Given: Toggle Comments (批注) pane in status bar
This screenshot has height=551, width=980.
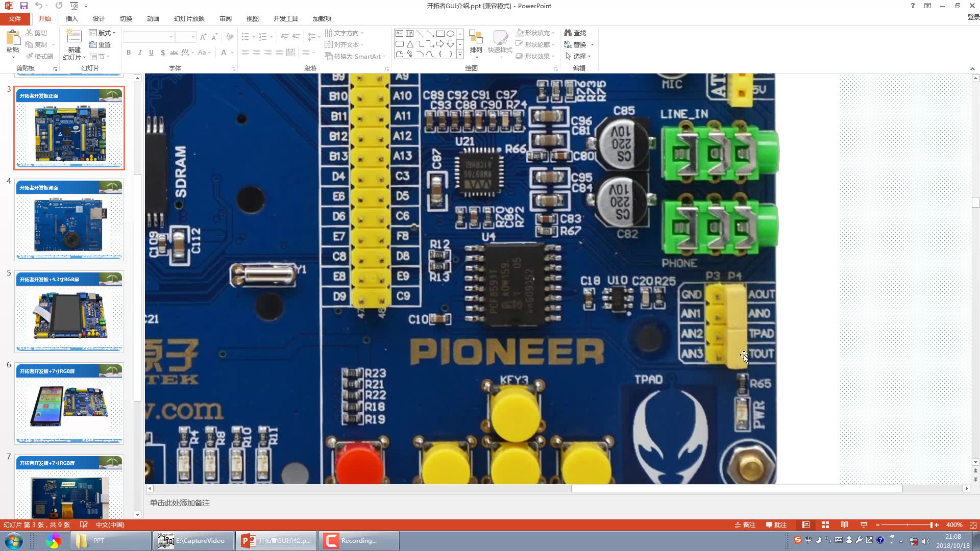Looking at the screenshot, I should (776, 525).
